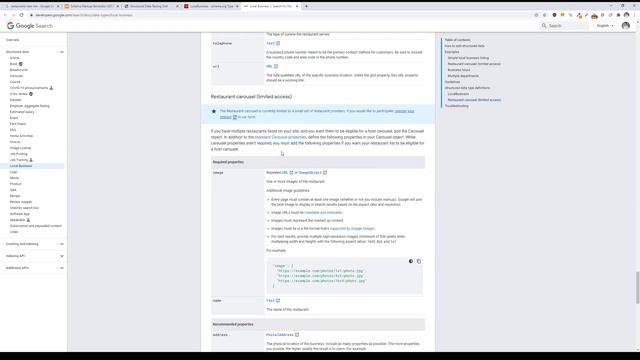640x360 pixels.
Task: Open Employer Aggregate Rating in the sidebar
Action: click(x=29, y=106)
